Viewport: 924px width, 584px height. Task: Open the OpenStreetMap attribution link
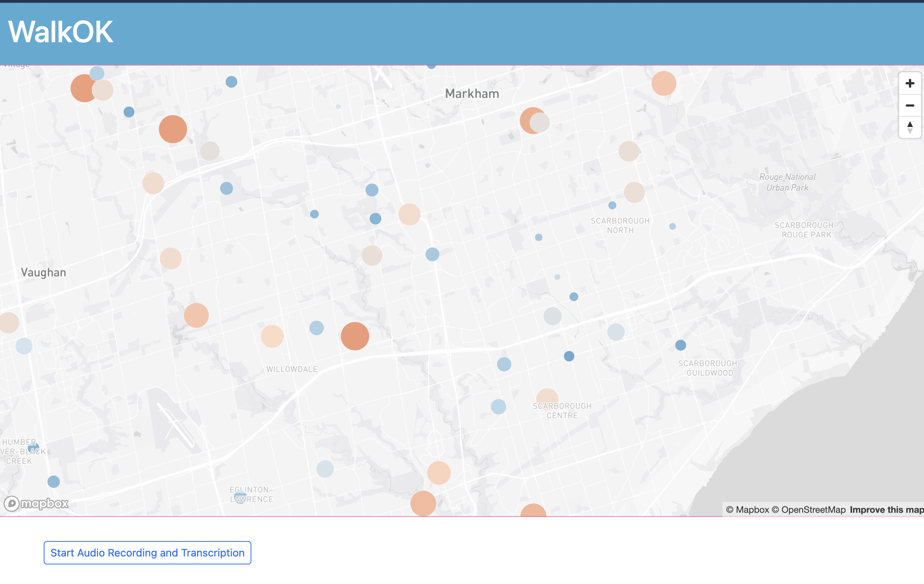tap(809, 509)
